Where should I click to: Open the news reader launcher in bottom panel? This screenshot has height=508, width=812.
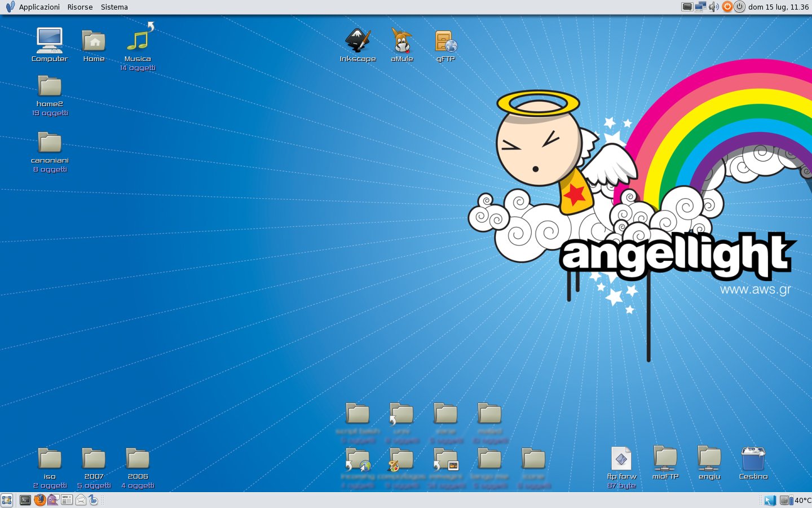pos(67,500)
